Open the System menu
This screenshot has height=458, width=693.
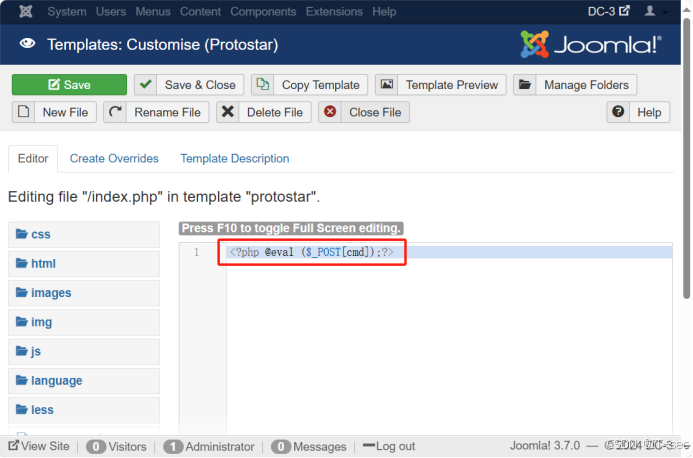(x=67, y=11)
